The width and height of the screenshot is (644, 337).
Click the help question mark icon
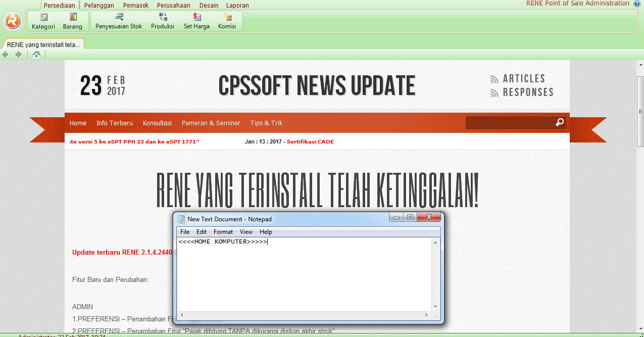[x=637, y=4]
